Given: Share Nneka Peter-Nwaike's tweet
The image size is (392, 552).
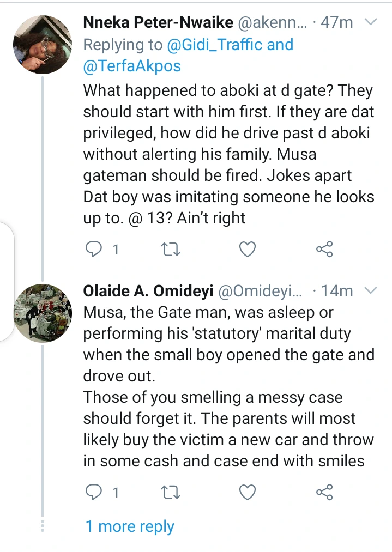Looking at the screenshot, I should [x=324, y=250].
